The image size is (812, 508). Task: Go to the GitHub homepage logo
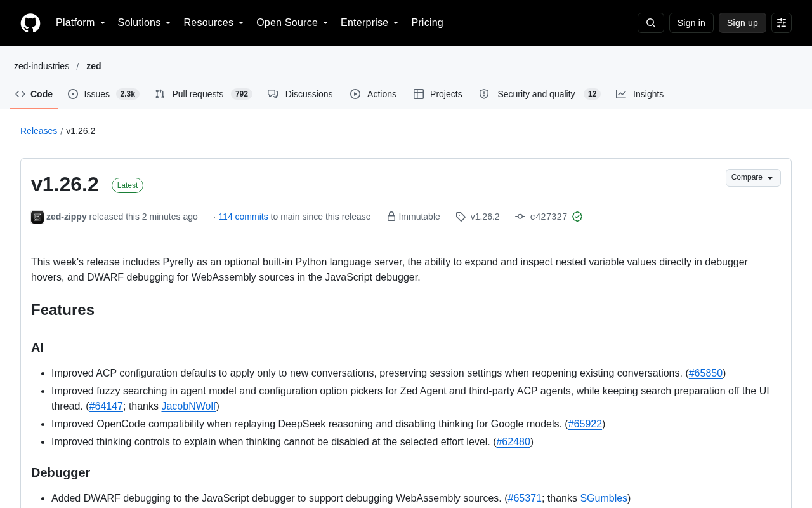tap(30, 23)
